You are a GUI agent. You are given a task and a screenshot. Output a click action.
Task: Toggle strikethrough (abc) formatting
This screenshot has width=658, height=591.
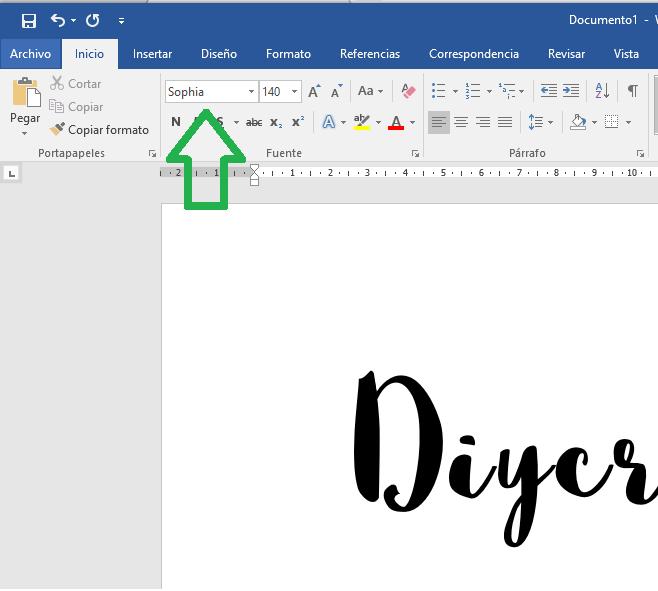coord(254,122)
